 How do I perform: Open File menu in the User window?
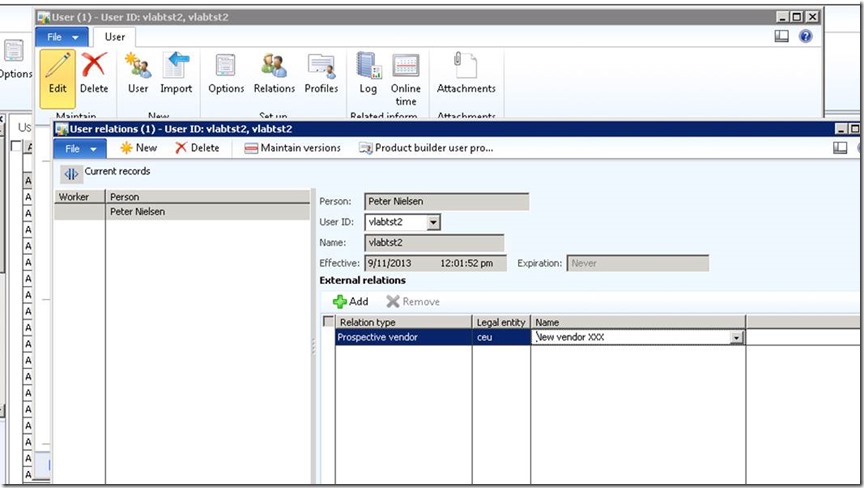(61, 37)
